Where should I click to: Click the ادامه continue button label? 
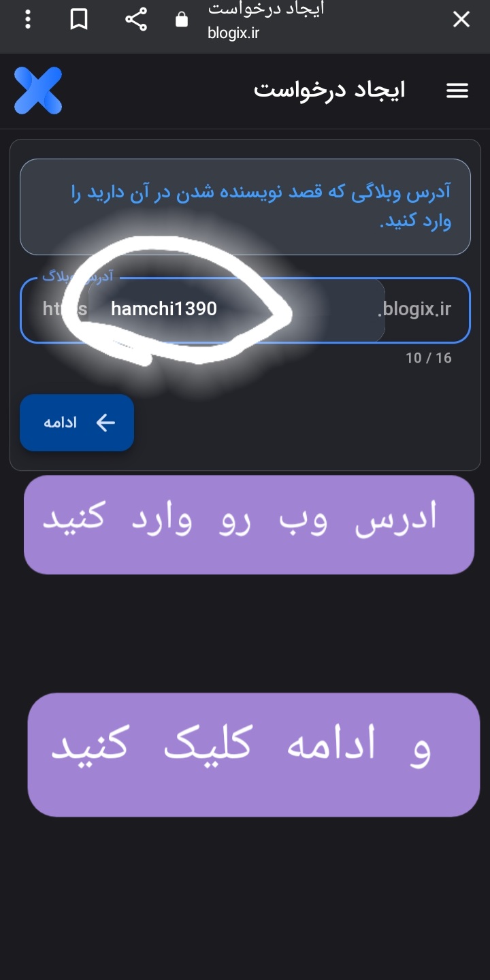tap(61, 423)
